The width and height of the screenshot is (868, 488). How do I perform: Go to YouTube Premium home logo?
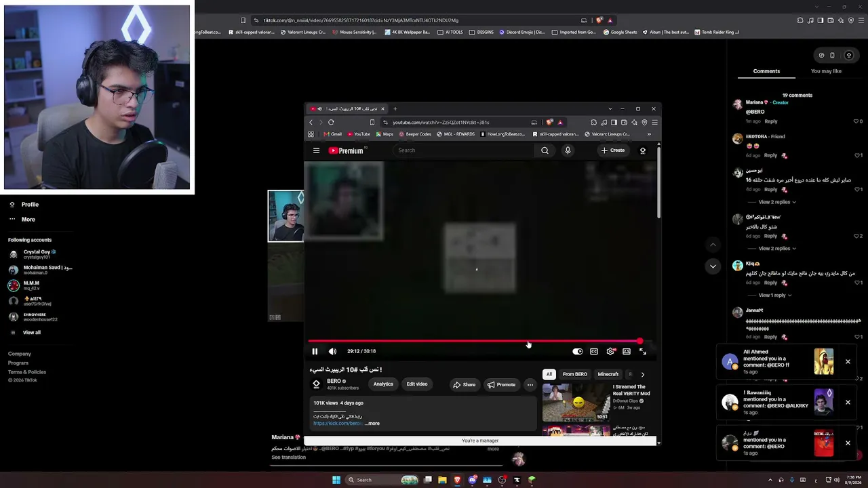[x=347, y=150]
